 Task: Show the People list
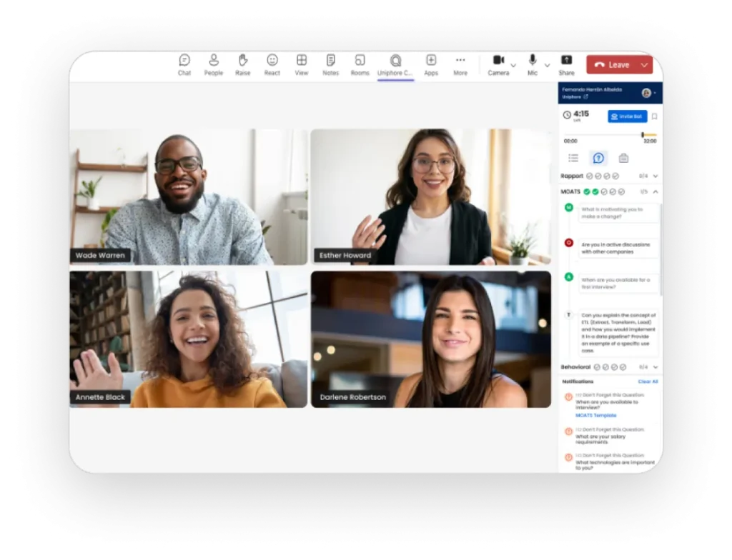214,64
